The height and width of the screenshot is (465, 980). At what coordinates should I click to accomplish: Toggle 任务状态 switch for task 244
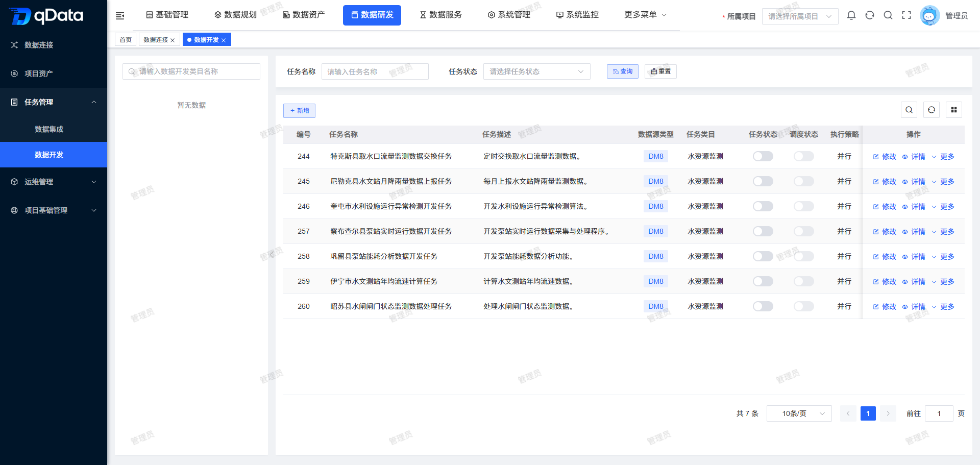point(763,156)
